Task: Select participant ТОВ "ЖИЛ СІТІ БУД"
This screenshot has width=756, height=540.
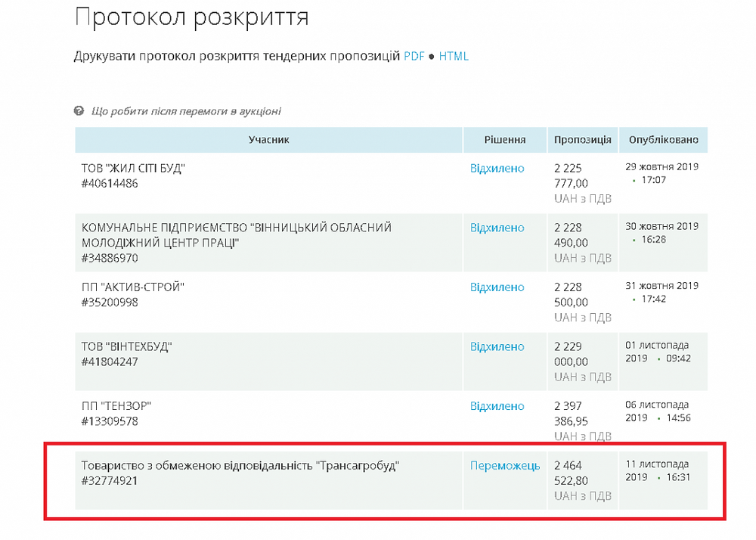Action: point(133,168)
